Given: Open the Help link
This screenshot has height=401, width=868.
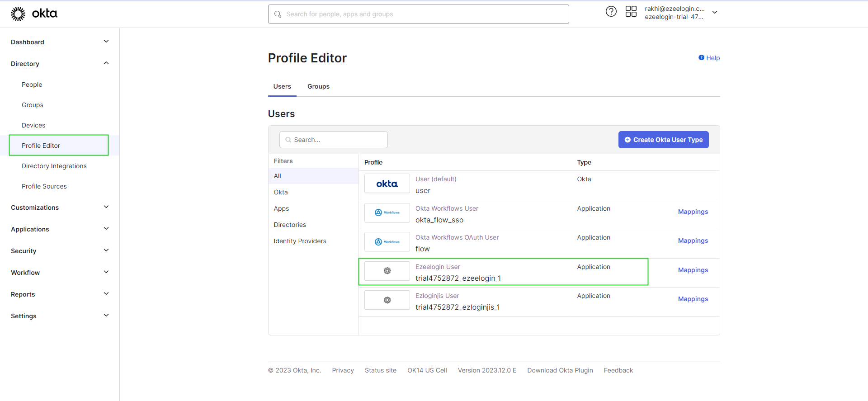Looking at the screenshot, I should tap(713, 58).
